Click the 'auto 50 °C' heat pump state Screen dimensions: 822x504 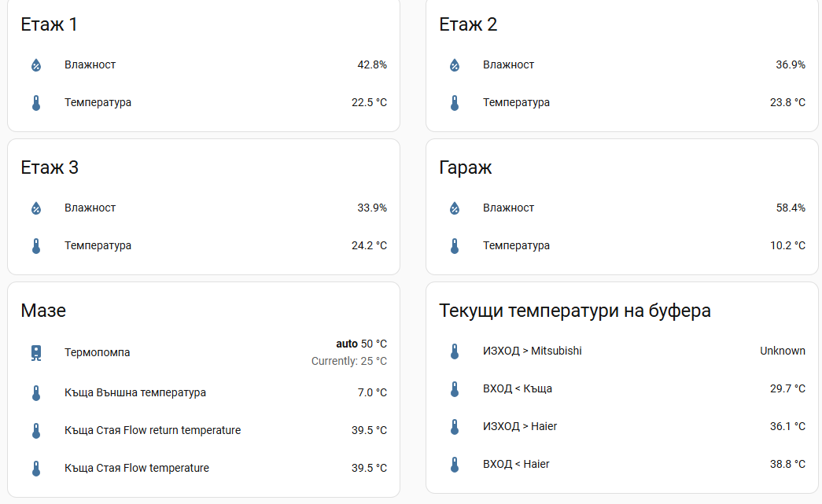click(x=361, y=344)
